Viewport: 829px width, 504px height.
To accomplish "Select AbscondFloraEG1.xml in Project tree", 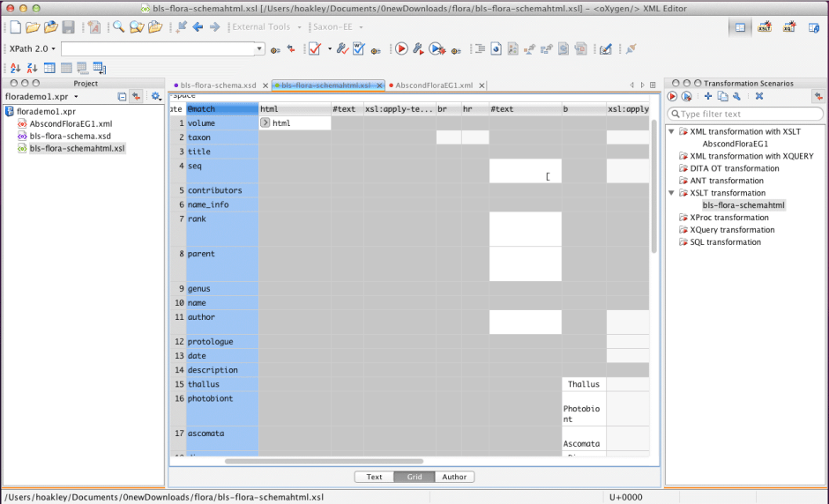I will tap(71, 123).
